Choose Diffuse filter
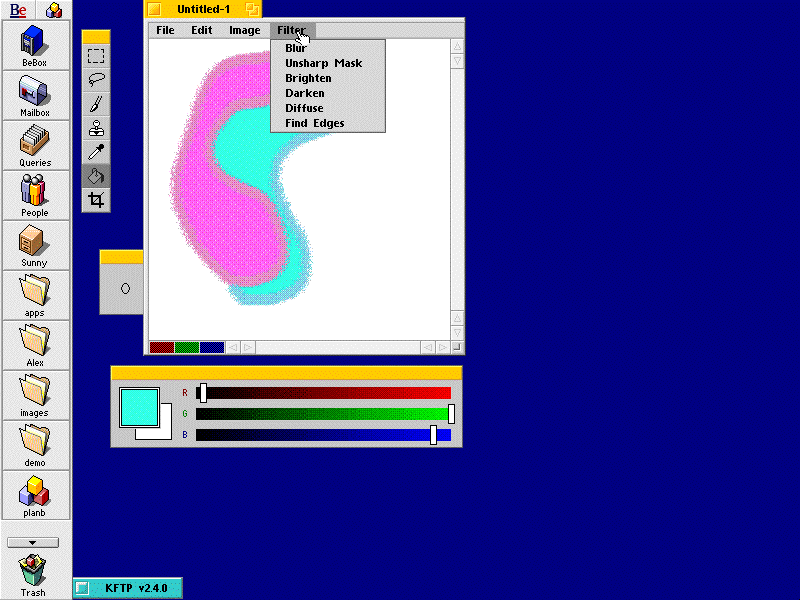The width and height of the screenshot is (800, 600). click(x=328, y=108)
